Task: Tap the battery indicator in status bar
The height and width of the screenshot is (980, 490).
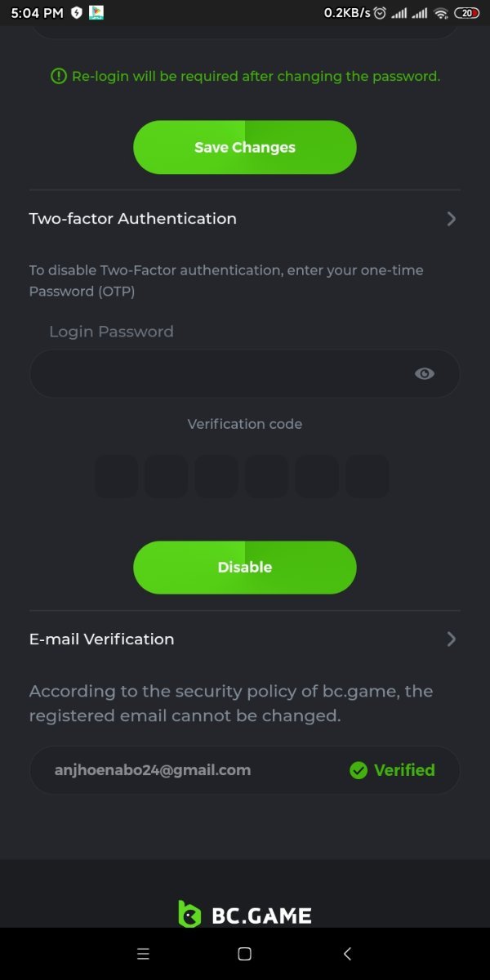Action: 466,13
